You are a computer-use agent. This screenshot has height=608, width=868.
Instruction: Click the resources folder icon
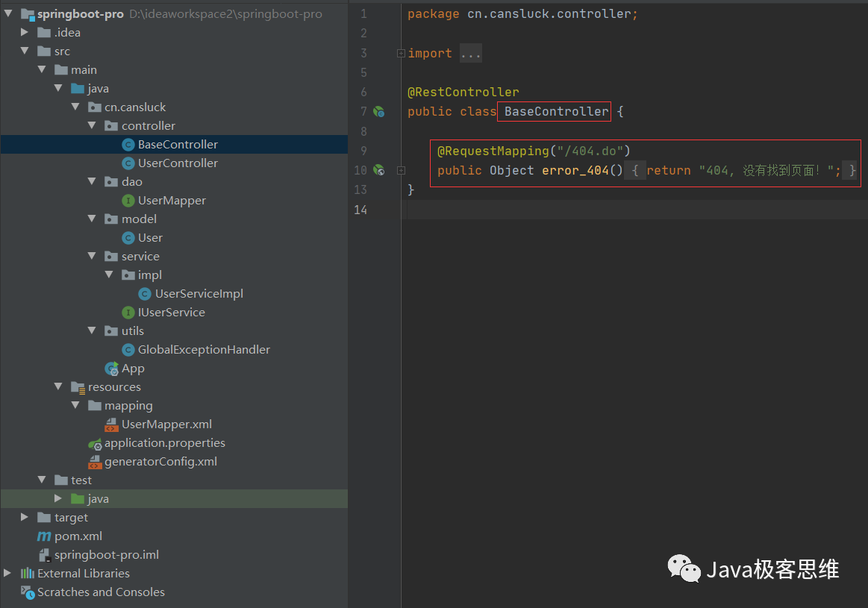(x=78, y=387)
